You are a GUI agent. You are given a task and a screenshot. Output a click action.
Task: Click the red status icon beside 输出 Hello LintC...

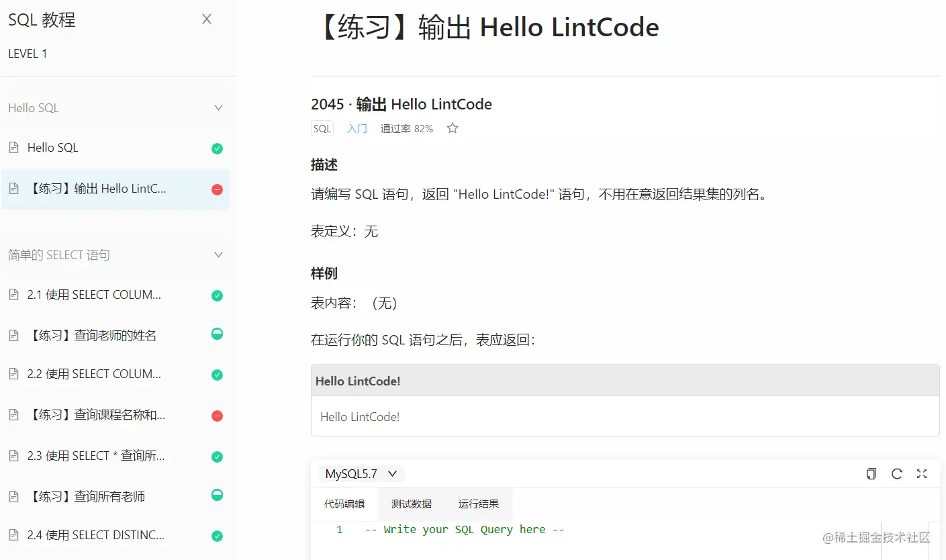tap(217, 190)
